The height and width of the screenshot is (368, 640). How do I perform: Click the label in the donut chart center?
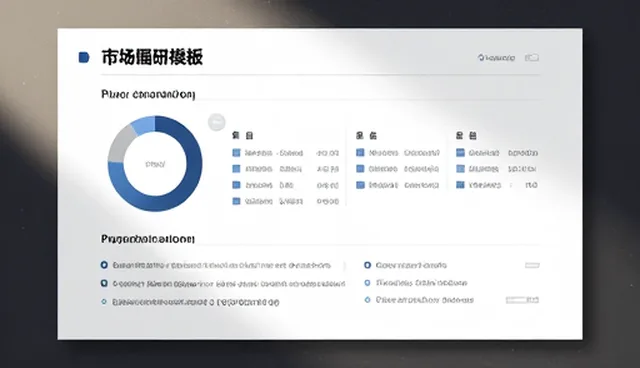tap(155, 164)
